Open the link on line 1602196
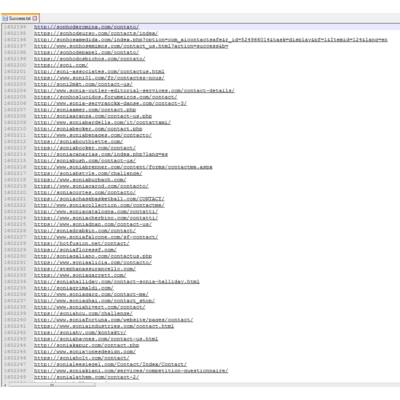The image size is (400, 400). pyautogui.click(x=211, y=40)
